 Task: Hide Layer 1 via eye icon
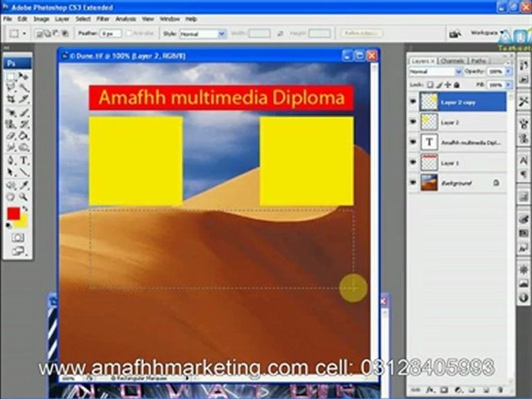413,162
